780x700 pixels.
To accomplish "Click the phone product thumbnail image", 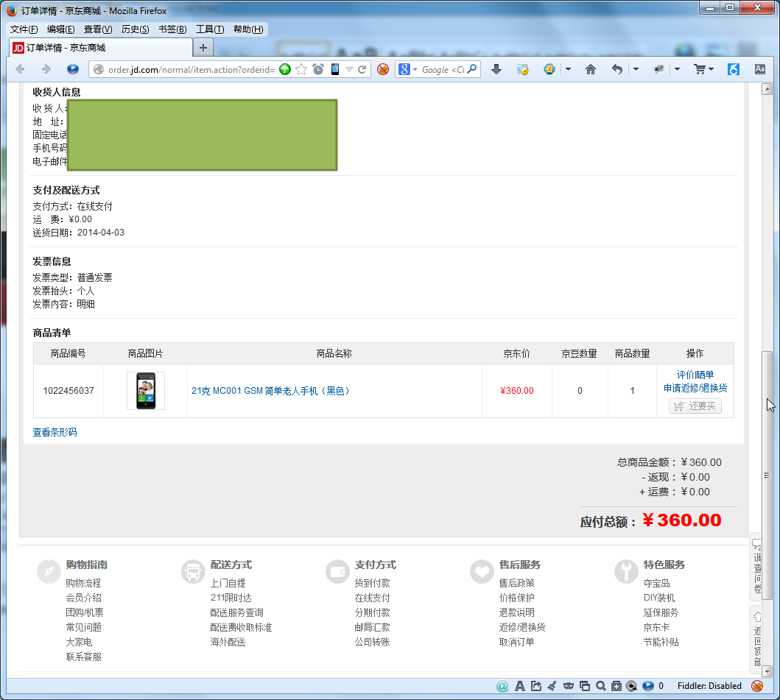I will click(146, 391).
